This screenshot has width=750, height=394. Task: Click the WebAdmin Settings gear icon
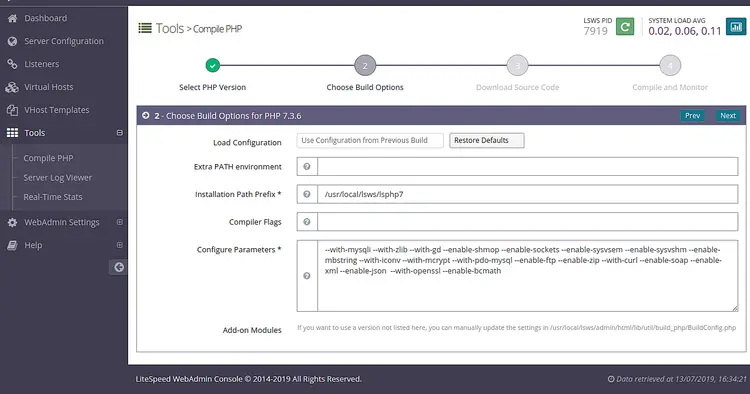click(12, 222)
